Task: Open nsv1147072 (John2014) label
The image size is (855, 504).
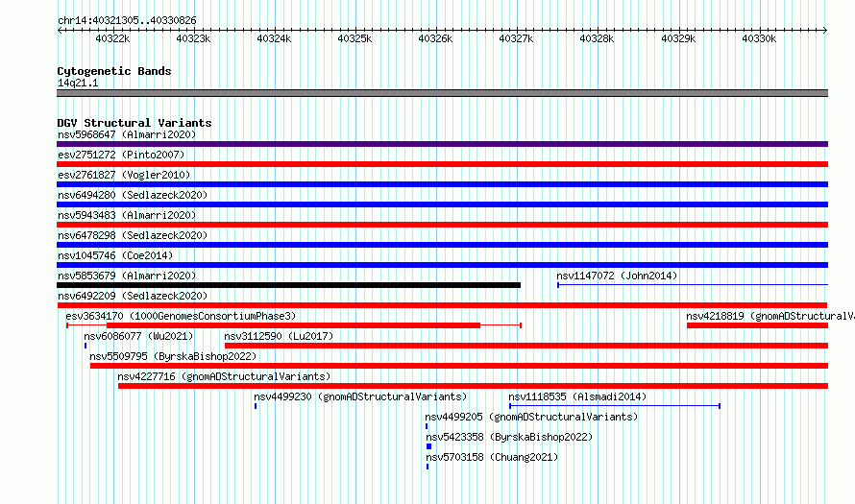Action: pos(617,276)
